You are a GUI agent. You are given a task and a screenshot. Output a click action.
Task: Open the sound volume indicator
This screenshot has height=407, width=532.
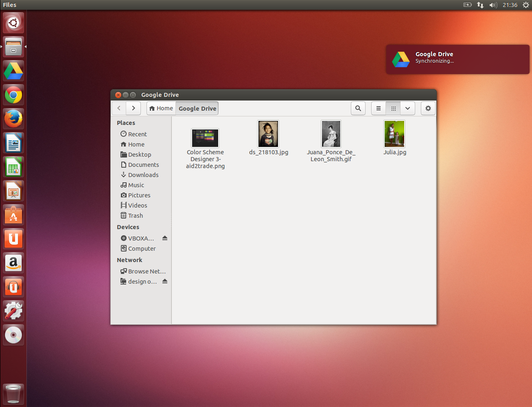tap(493, 5)
